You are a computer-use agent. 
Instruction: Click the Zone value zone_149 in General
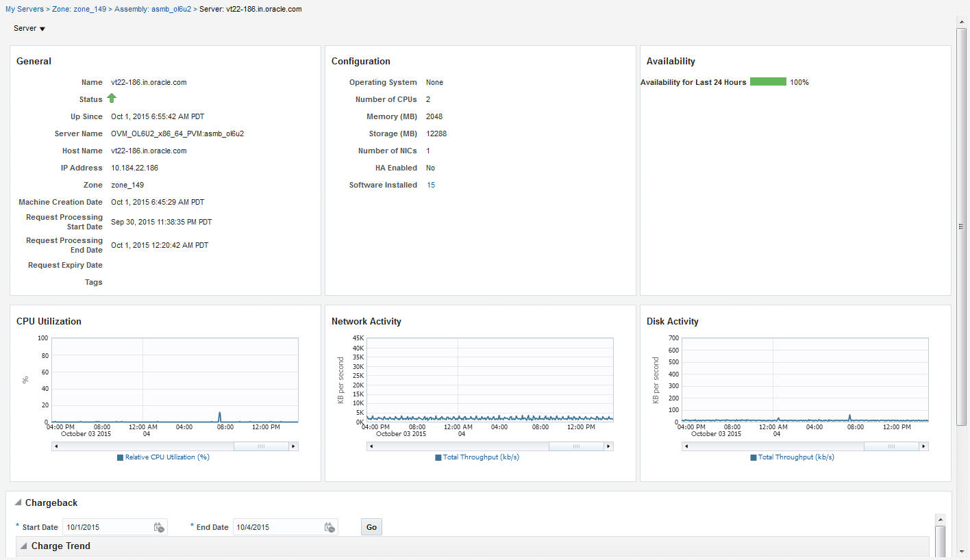coord(127,185)
